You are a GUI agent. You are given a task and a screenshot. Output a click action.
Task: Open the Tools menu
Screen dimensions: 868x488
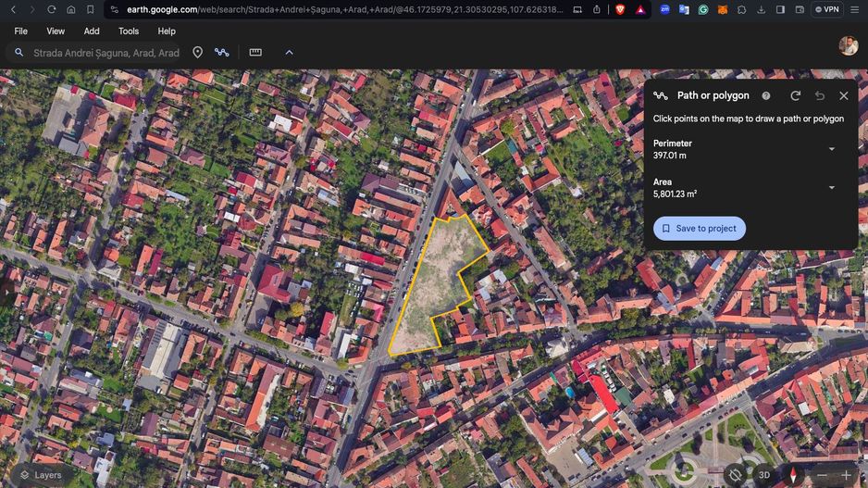coord(129,31)
